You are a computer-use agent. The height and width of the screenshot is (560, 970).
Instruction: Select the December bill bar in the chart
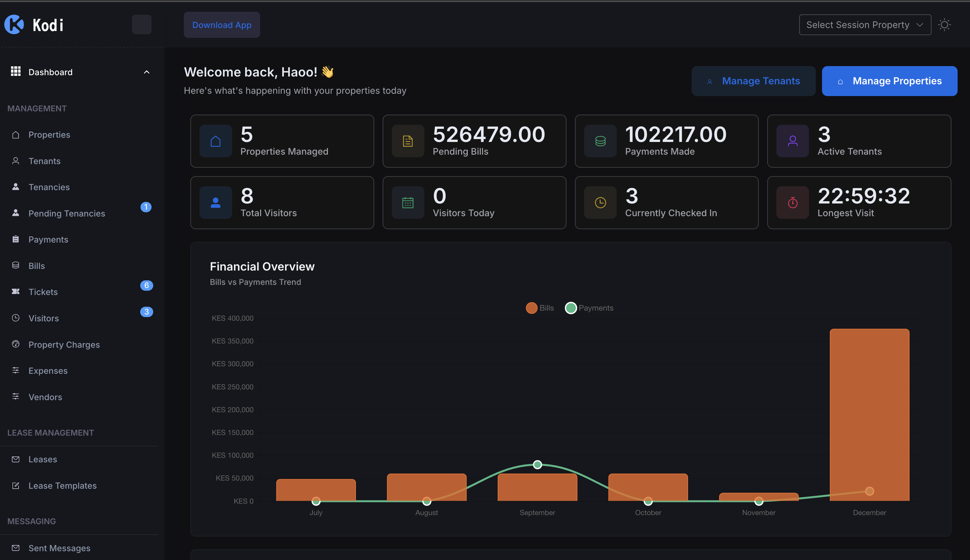coord(869,415)
